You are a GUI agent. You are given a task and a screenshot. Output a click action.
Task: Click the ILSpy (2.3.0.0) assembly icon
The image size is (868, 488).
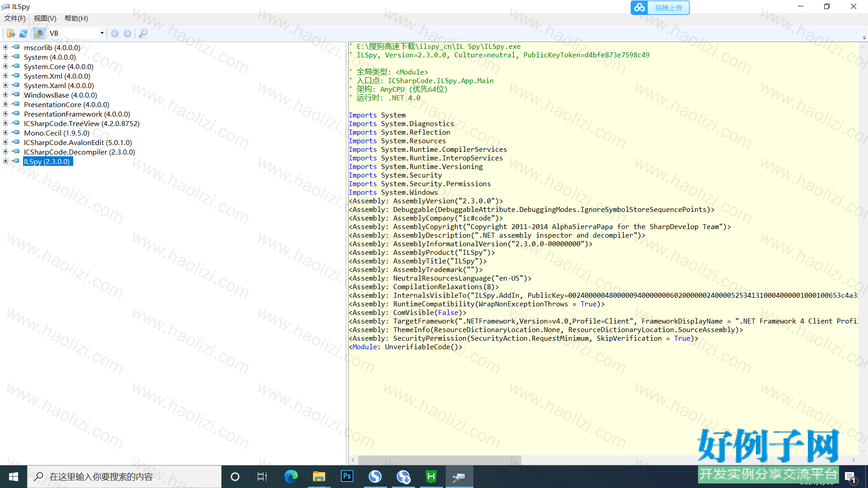click(x=16, y=161)
